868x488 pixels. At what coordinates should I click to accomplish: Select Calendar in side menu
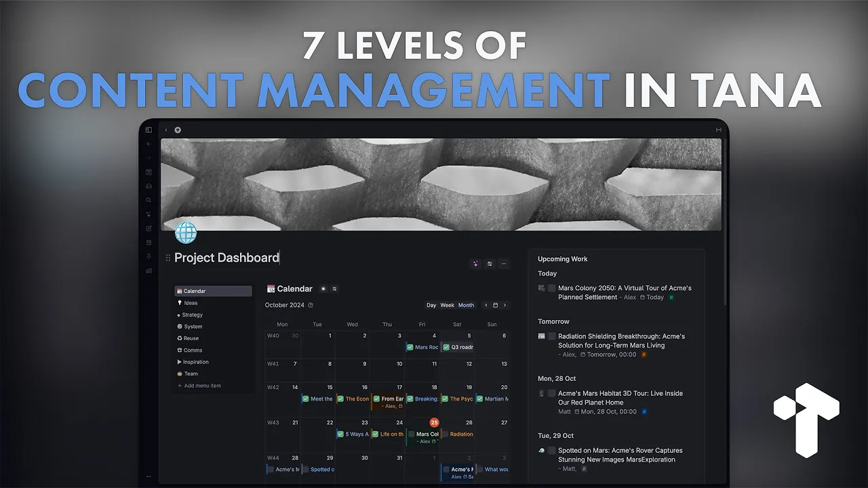click(213, 291)
